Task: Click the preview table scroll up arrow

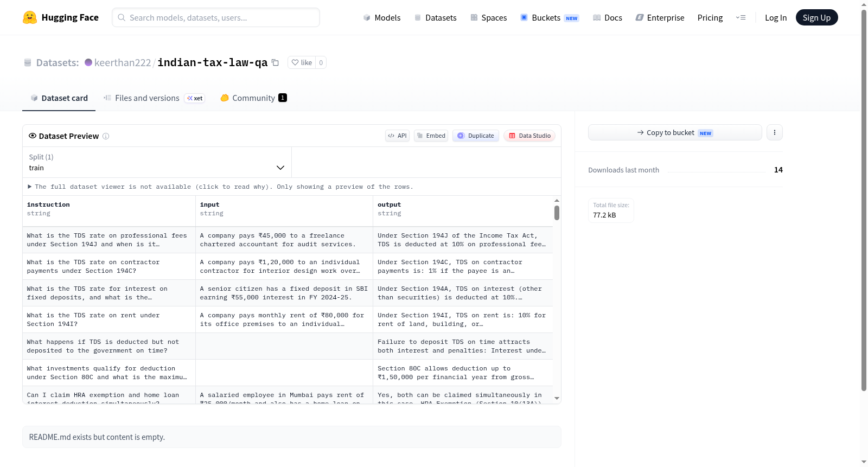Action: click(x=557, y=201)
